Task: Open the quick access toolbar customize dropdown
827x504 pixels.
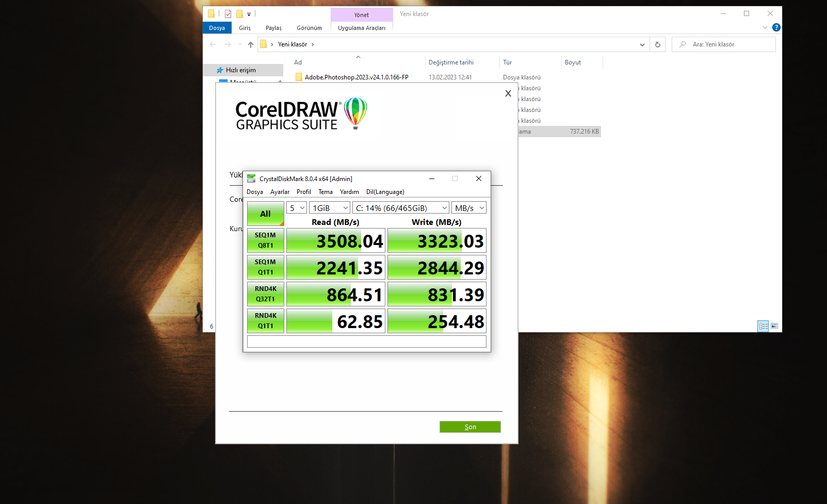Action: 249,14
